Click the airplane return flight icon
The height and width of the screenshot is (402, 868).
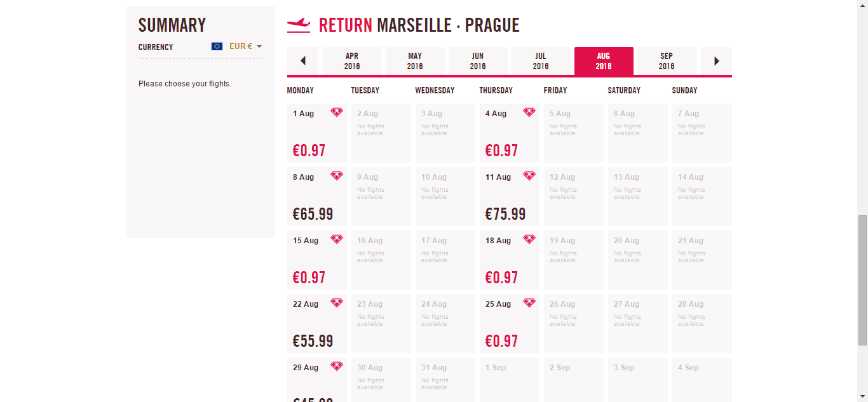click(299, 25)
